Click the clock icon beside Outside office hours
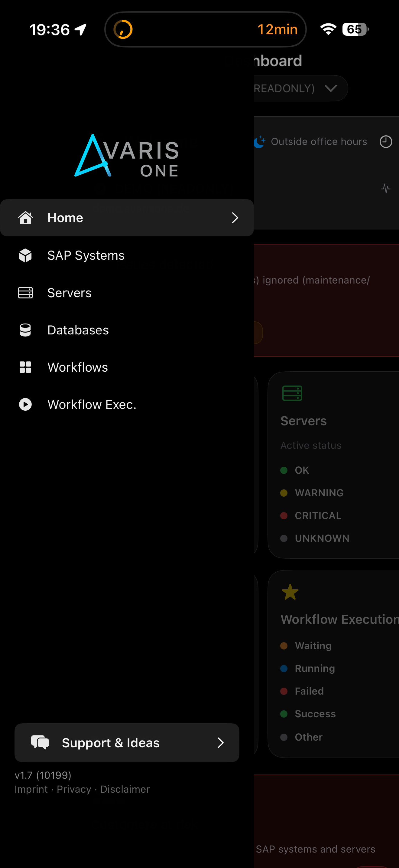This screenshot has width=399, height=868. pyautogui.click(x=386, y=142)
